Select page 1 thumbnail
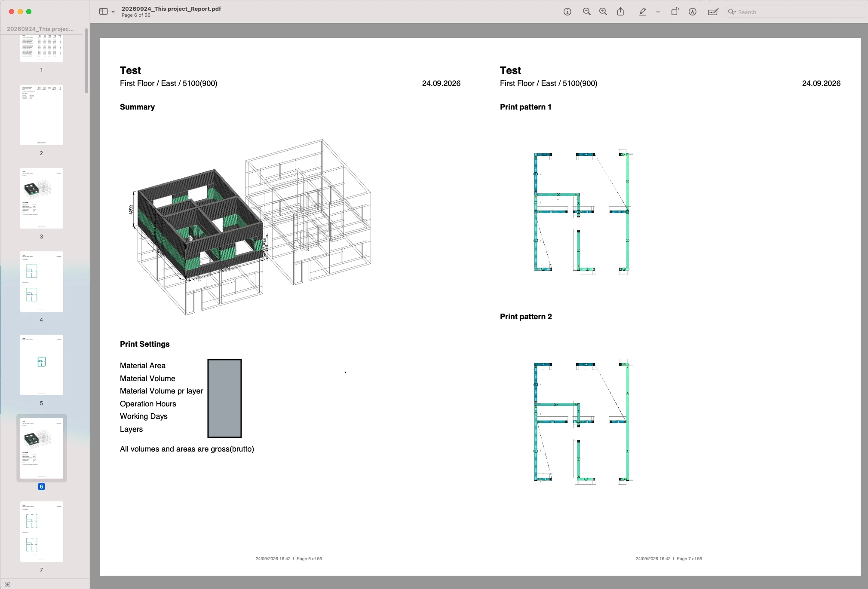 click(42, 49)
